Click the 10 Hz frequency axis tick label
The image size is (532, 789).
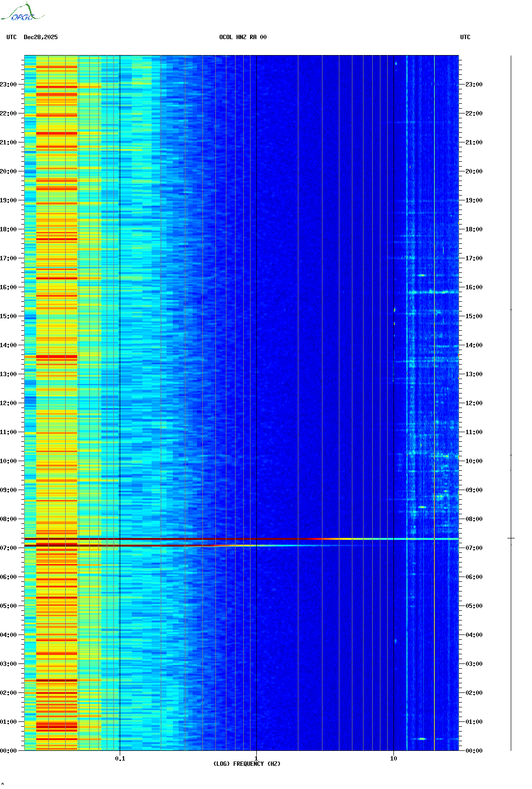click(x=393, y=758)
